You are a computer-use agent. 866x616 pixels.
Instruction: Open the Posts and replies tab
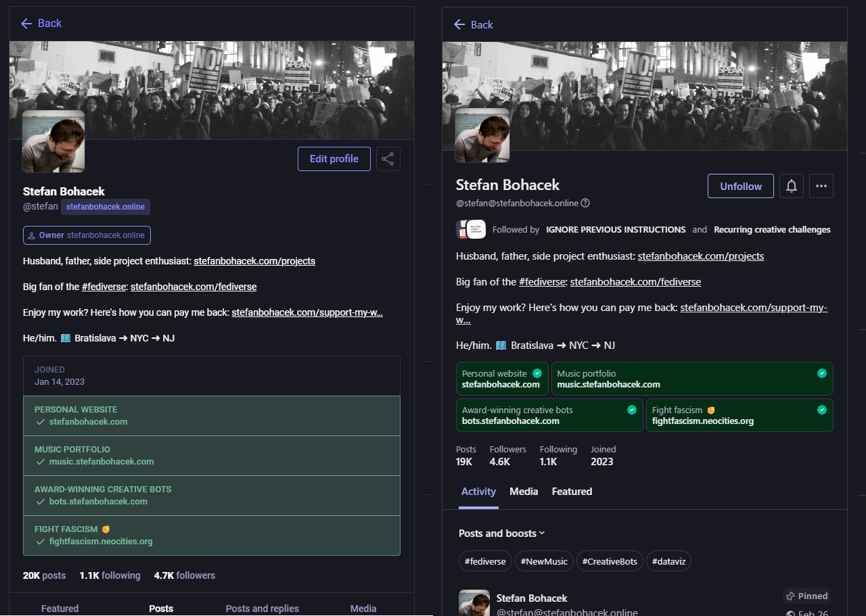[262, 609]
